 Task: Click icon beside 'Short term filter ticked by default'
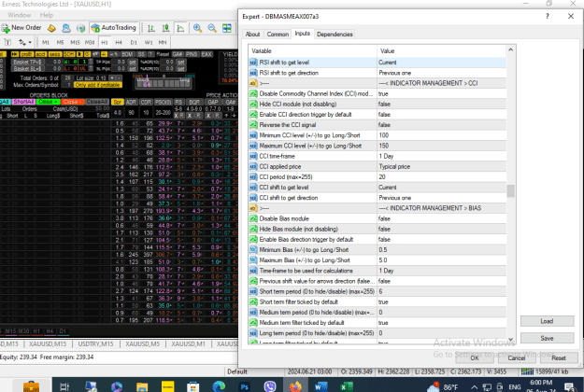point(253,302)
